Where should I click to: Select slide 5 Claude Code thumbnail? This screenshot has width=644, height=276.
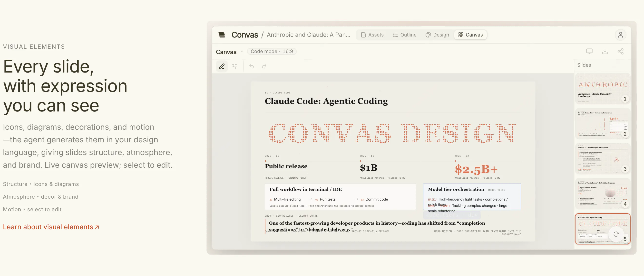603,229
